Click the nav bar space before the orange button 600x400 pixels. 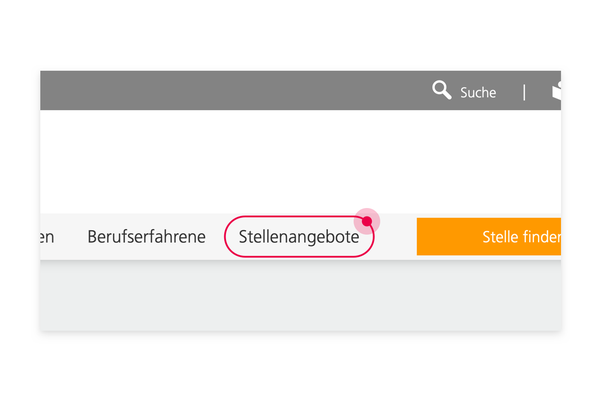(396, 237)
